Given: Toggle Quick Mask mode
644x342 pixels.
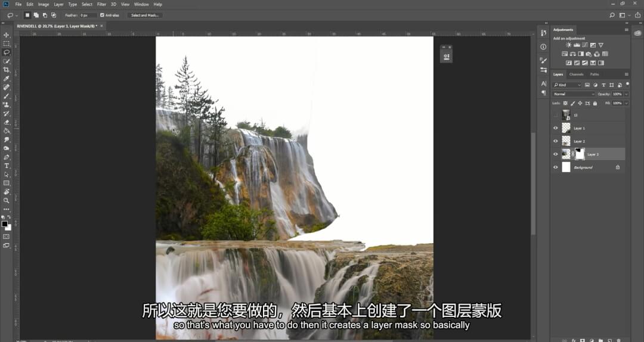Looking at the screenshot, I should pyautogui.click(x=6, y=237).
